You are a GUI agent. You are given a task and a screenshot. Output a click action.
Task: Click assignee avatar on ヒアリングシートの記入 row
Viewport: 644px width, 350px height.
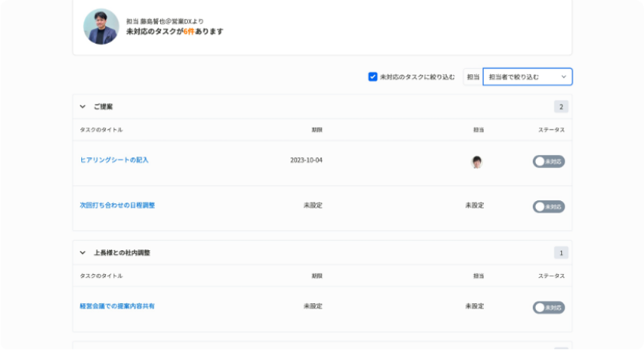(x=476, y=161)
